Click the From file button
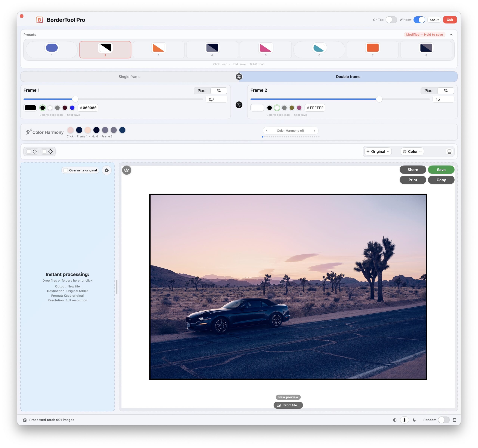478x448 pixels. 288,405
